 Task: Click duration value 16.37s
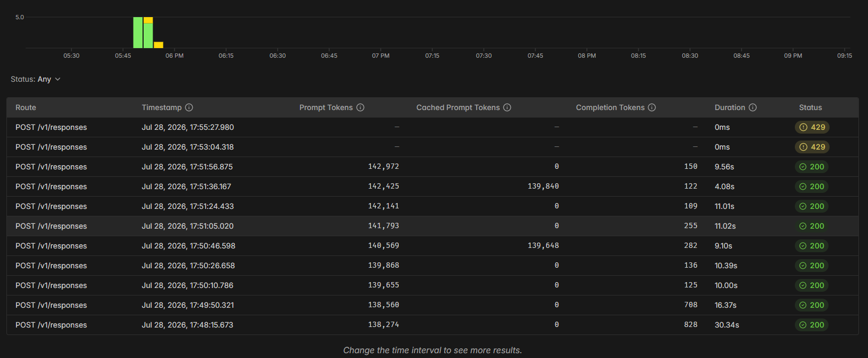pyautogui.click(x=725, y=305)
